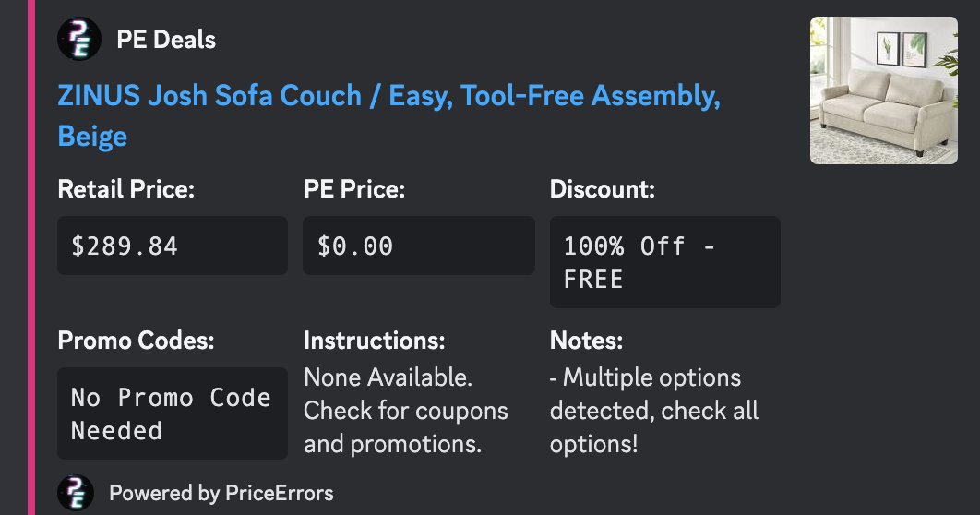This screenshot has height=515, width=980.
Task: Click the PE Price heading
Action: pos(354,190)
